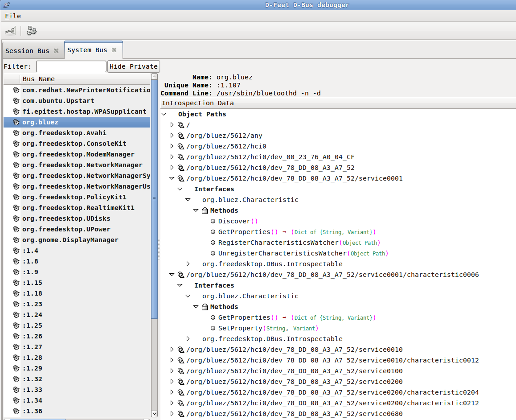
Task: Expand the root / object path
Action: coord(172,125)
